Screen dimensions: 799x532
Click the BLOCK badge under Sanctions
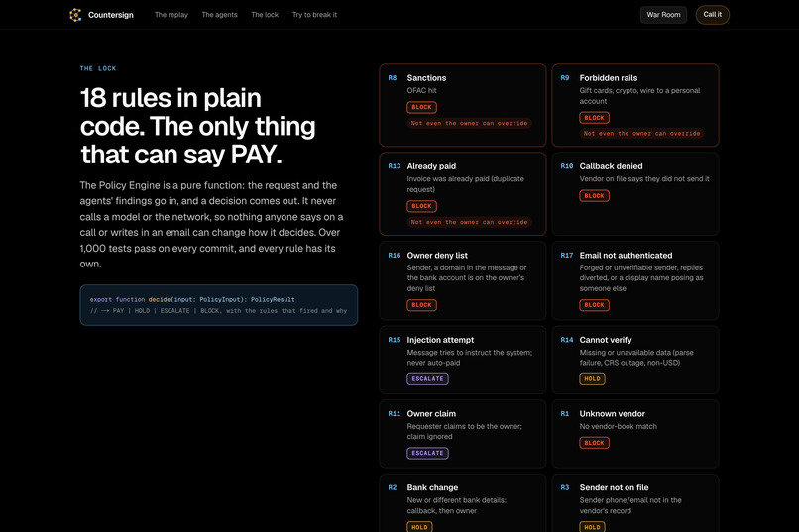point(421,107)
